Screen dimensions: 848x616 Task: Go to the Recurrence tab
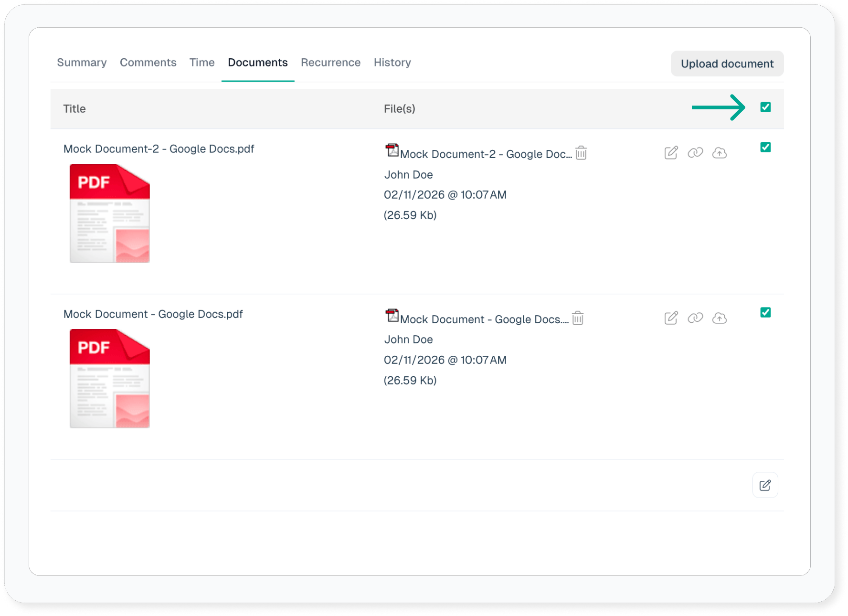[330, 63]
